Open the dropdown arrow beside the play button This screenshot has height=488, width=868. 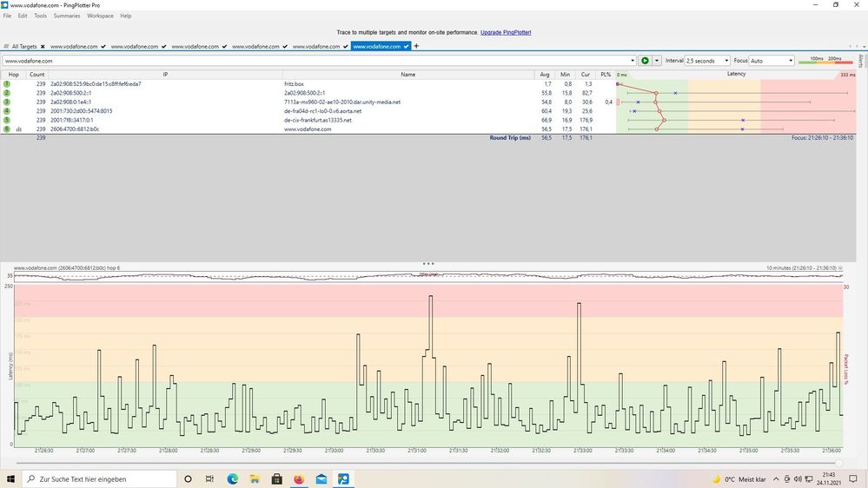(657, 61)
